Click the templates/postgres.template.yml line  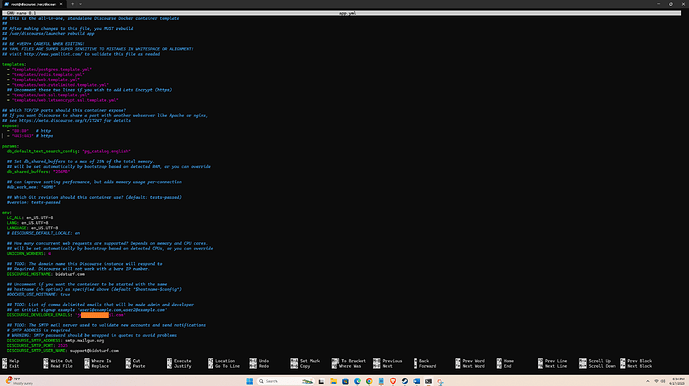click(49, 69)
